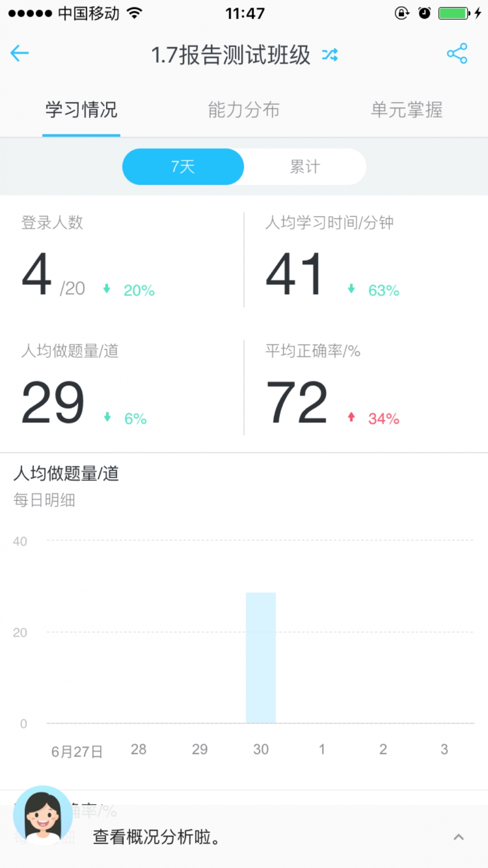
Task: Tap the red 34% accuracy increase indicator
Action: pyautogui.click(x=373, y=418)
